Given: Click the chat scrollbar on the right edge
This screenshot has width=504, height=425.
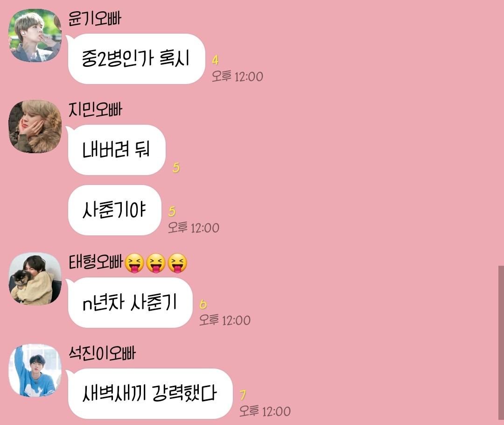Looking at the screenshot, I should (501, 343).
